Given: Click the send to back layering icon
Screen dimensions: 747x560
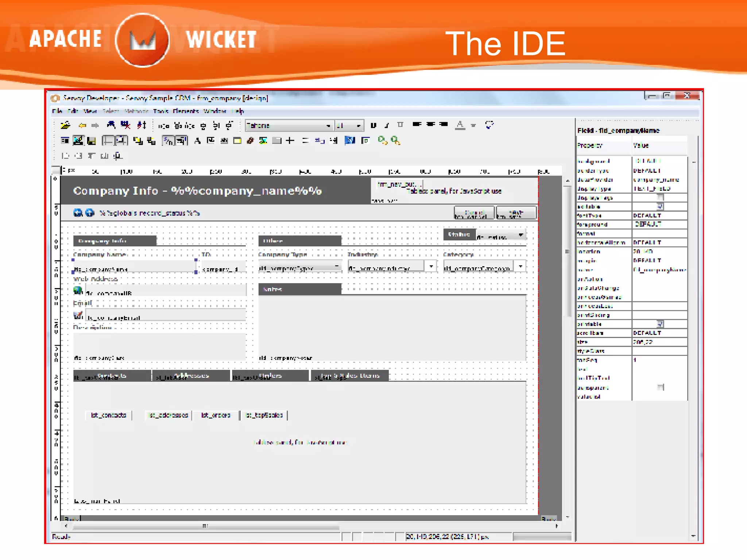Looking at the screenshot, I should pyautogui.click(x=151, y=141).
